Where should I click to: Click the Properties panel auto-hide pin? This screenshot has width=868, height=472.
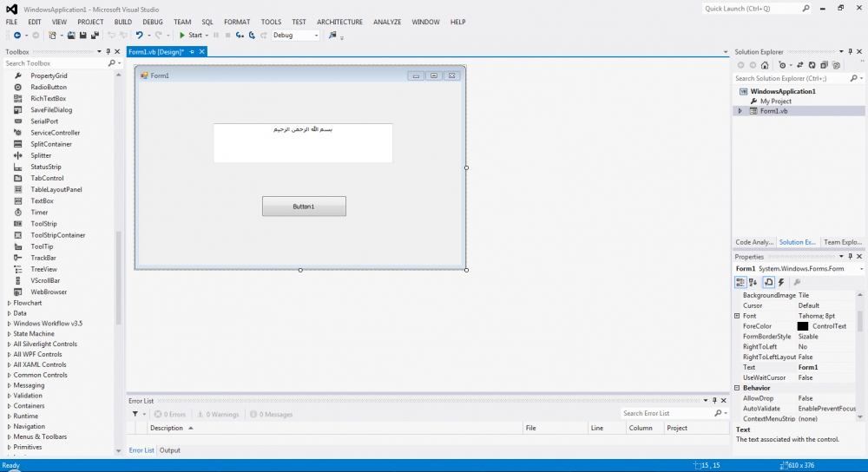[851, 257]
